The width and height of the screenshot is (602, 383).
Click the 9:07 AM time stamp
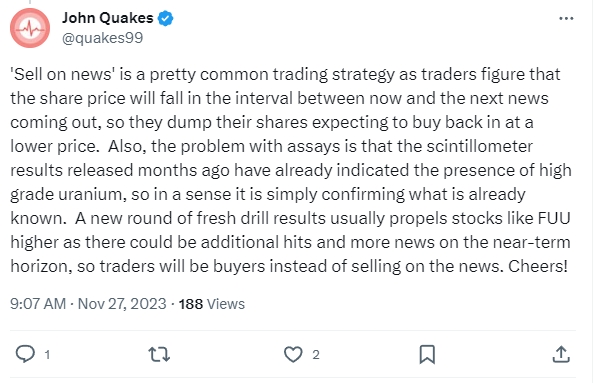pos(38,304)
